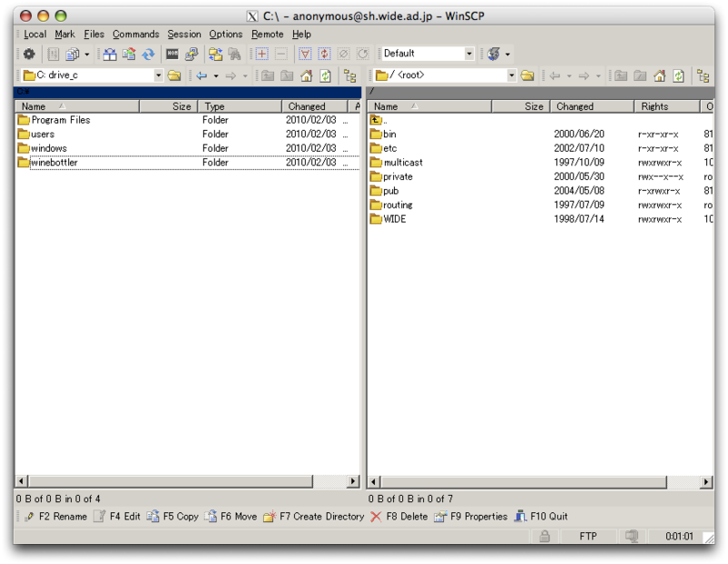Click F10 Quit button
728x564 pixels.
[541, 517]
